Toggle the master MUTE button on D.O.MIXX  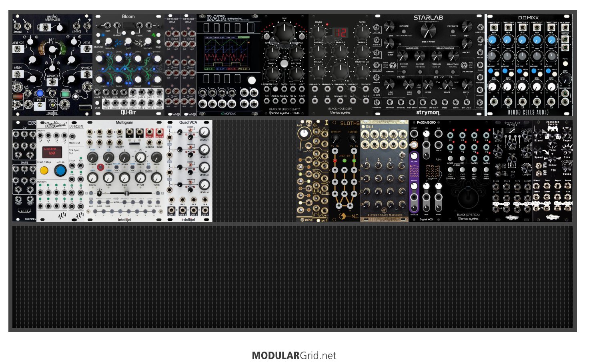tap(565, 64)
